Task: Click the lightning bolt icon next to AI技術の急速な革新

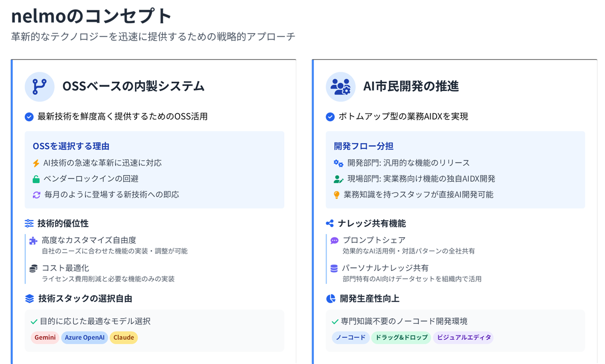Action: [36, 163]
